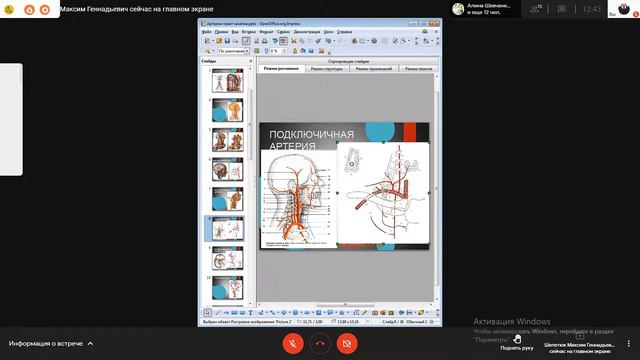Select the Callouts speech bubble tool

330,313
